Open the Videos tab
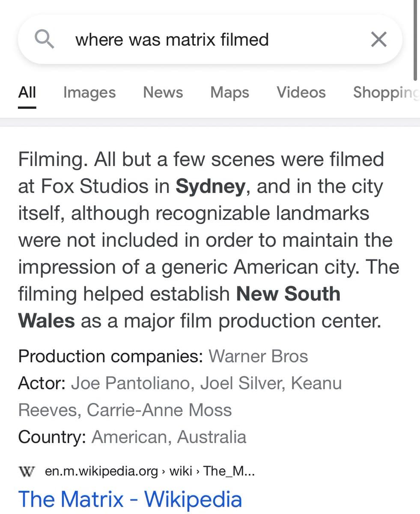Viewport: 420px width, 514px height. point(301,93)
